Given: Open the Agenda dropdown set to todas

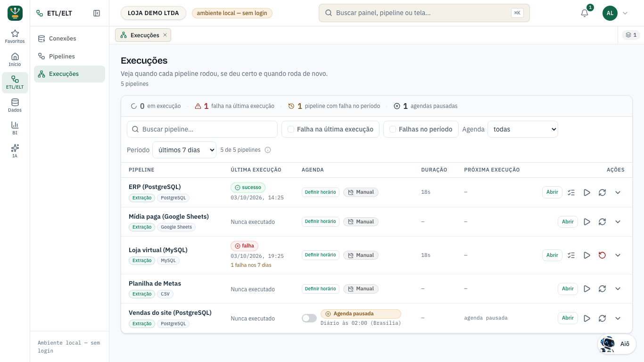Looking at the screenshot, I should 523,129.
